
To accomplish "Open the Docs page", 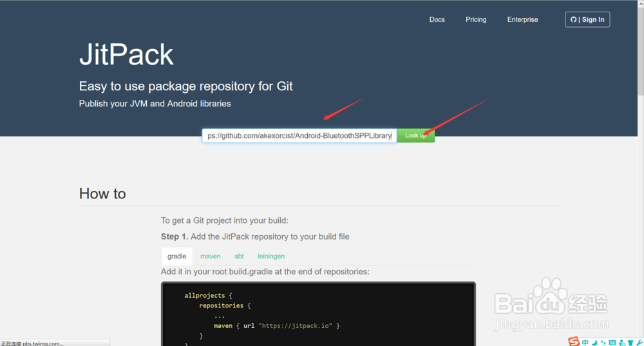I will [437, 20].
